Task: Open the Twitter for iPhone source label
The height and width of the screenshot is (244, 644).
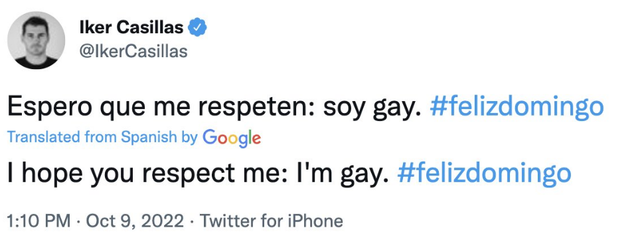Action: tap(271, 221)
